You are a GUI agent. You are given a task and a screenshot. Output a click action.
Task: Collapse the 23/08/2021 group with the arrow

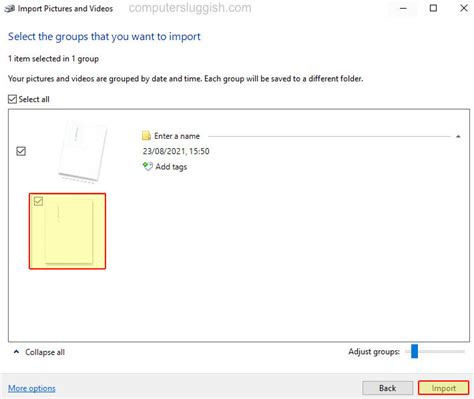click(x=458, y=136)
